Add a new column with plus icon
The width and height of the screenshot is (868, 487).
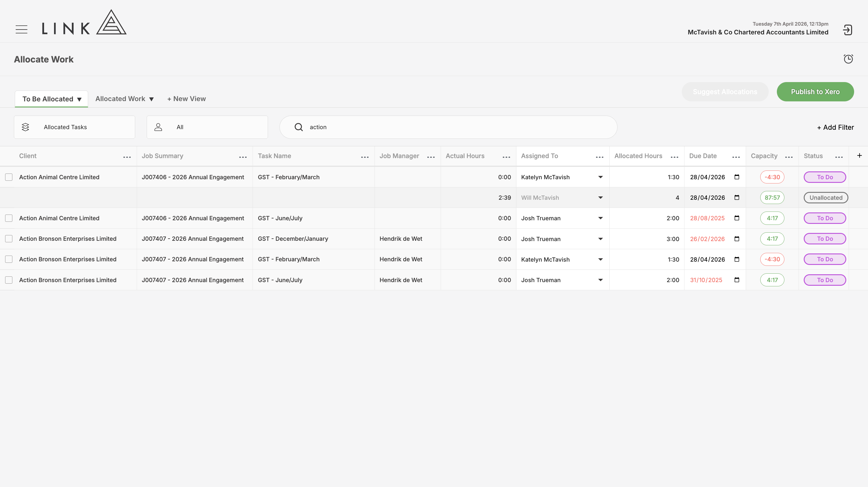tap(859, 156)
